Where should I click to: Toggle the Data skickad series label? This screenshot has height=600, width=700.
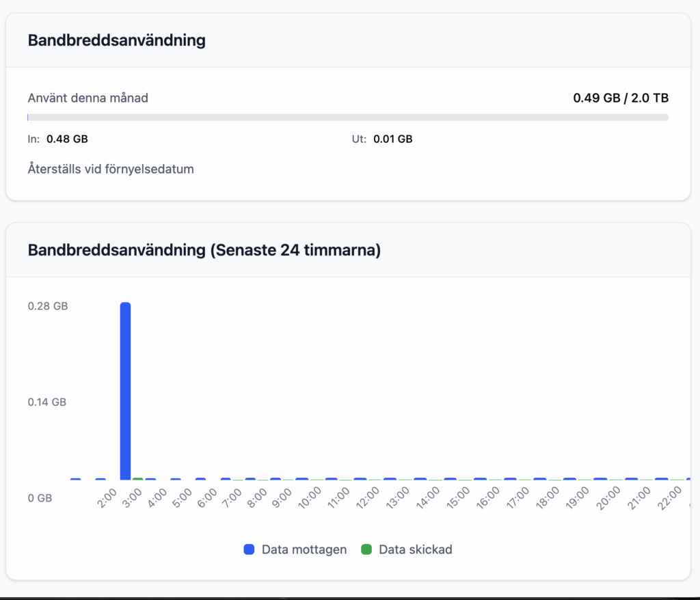[x=416, y=549]
